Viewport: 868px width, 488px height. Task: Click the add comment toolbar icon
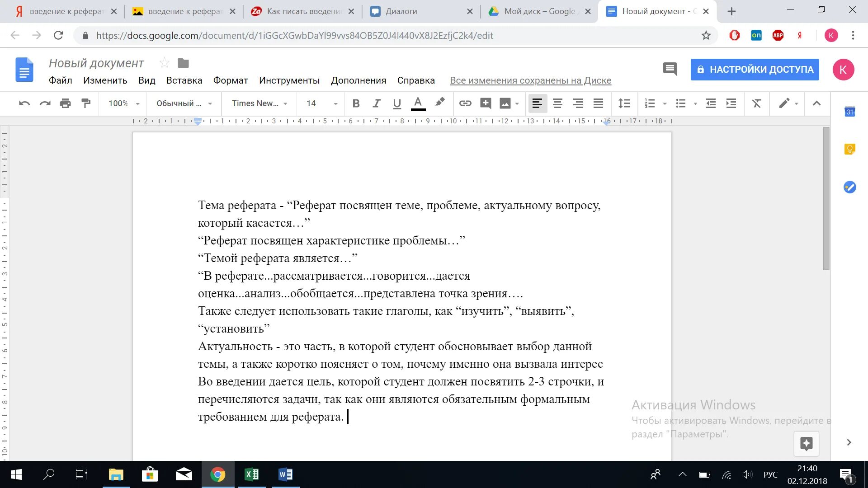click(486, 103)
